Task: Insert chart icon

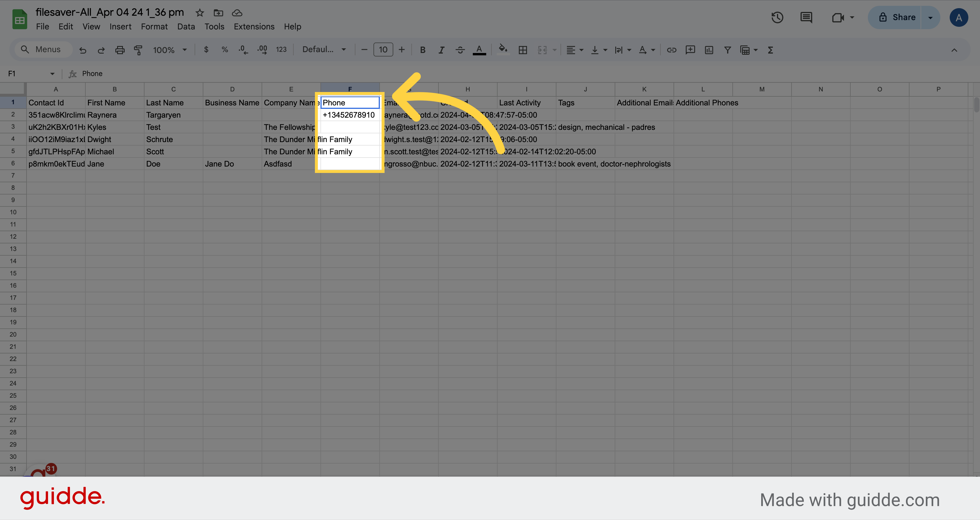Action: click(709, 50)
